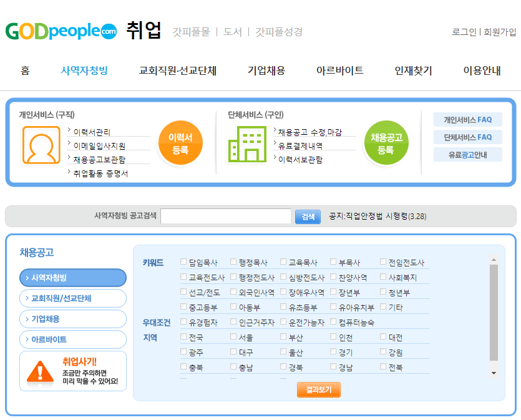
Task: Open the 이력서관리 link
Action: [92, 132]
